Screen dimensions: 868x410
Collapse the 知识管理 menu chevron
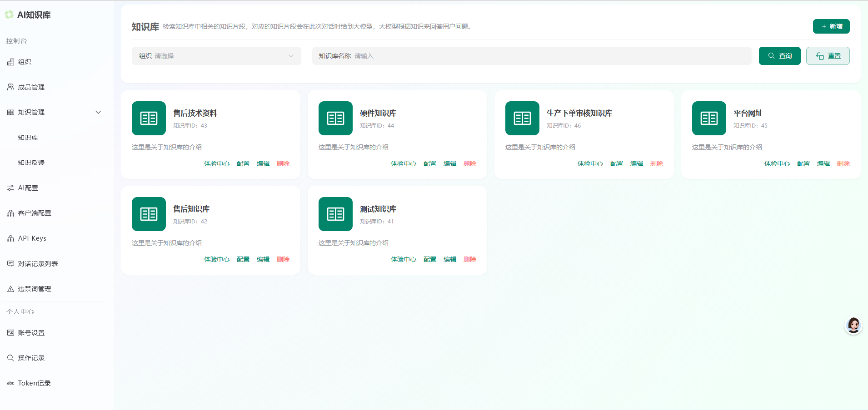coord(98,112)
